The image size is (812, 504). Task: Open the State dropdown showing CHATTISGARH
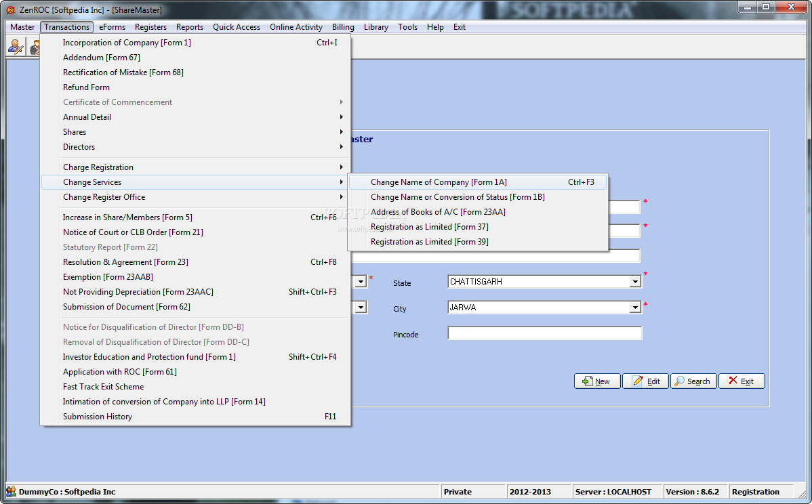[x=635, y=282]
